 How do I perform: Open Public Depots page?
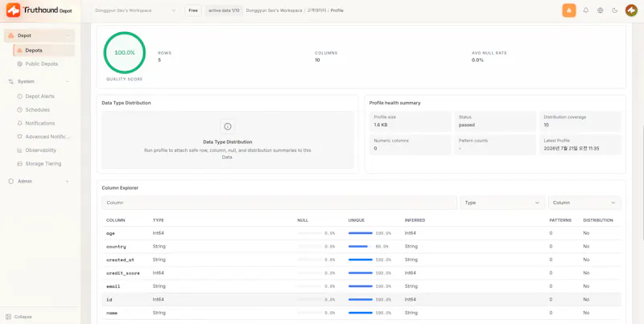(41, 64)
